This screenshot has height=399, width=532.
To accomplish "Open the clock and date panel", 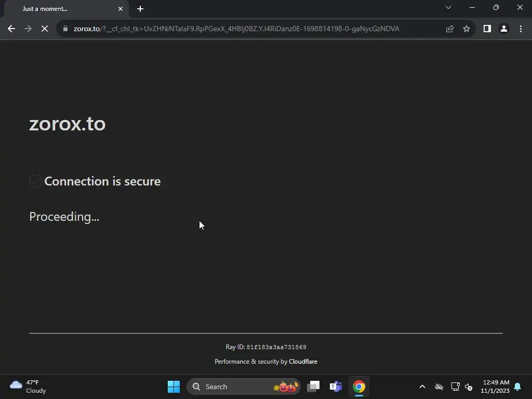I will coord(495,387).
